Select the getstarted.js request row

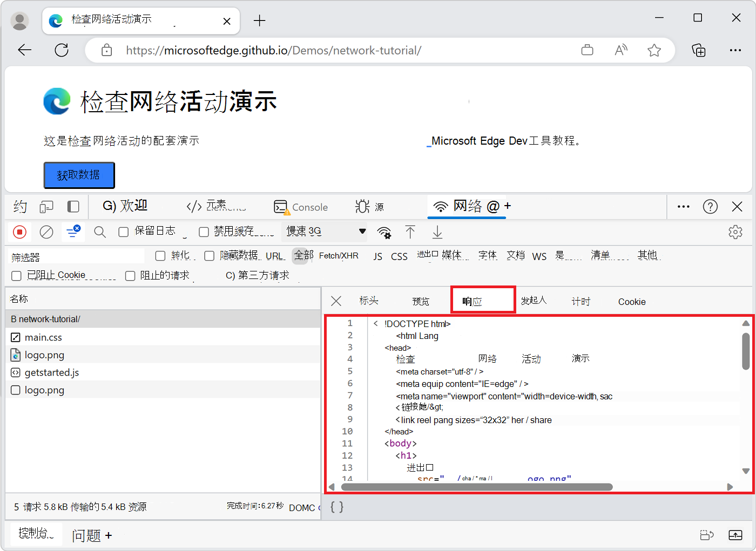point(163,372)
